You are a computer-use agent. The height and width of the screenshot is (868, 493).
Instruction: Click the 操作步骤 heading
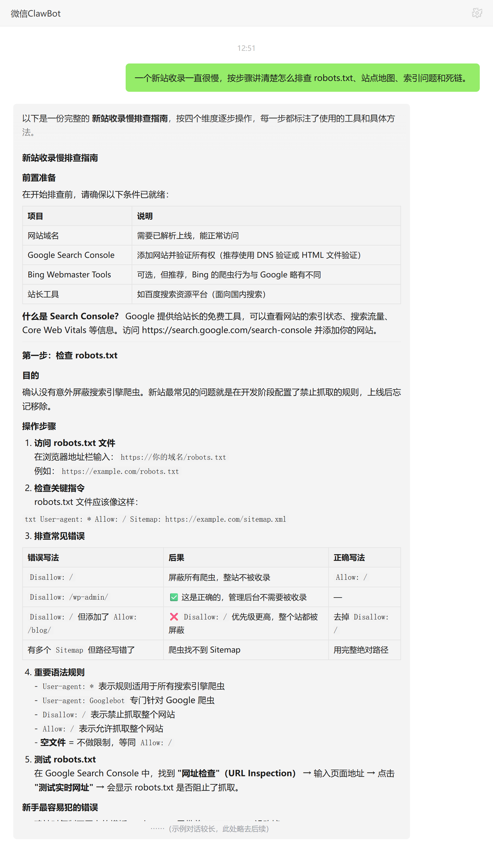[39, 426]
